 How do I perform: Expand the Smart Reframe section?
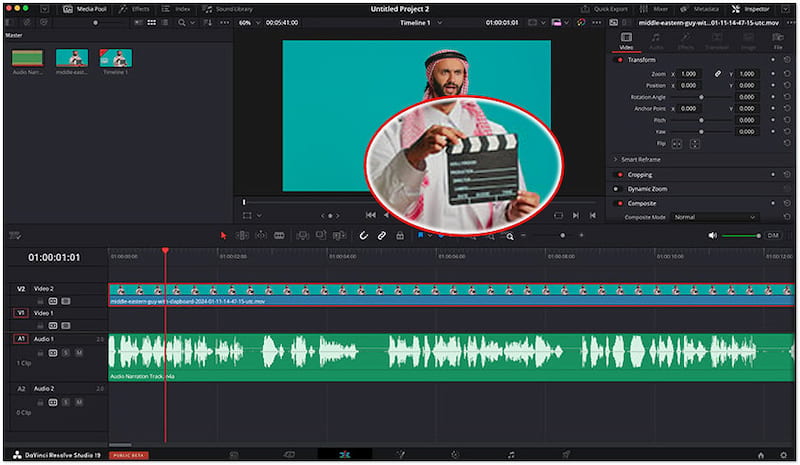pyautogui.click(x=615, y=159)
